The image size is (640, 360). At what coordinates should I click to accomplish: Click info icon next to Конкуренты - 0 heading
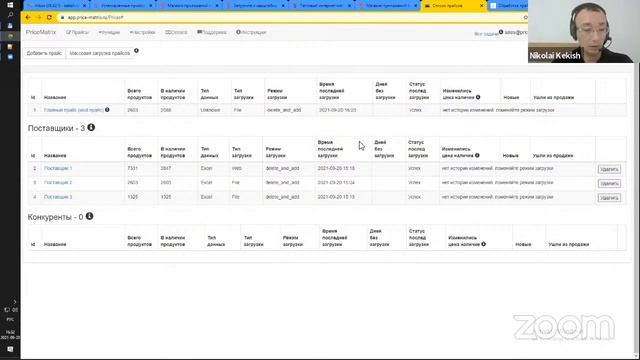pyautogui.click(x=89, y=216)
